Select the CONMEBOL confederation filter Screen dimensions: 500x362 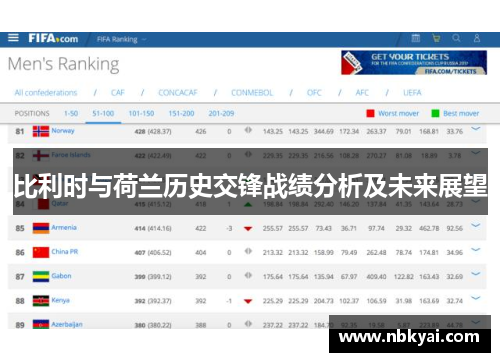[x=252, y=93]
